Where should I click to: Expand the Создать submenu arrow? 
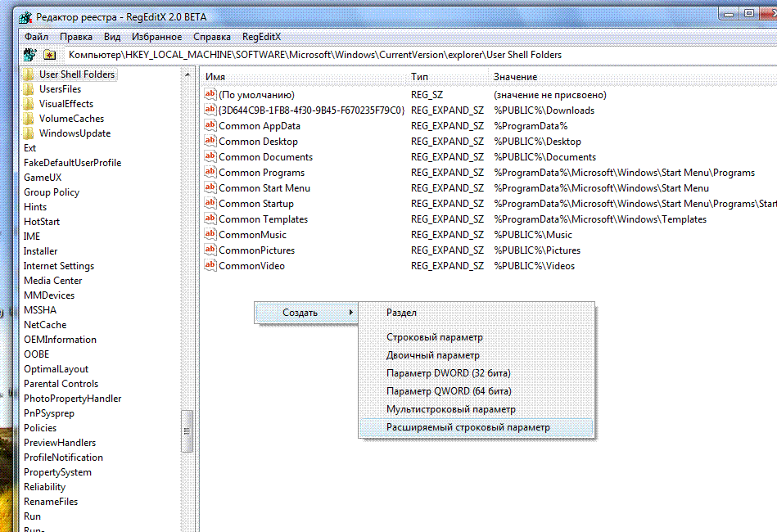coord(351,313)
